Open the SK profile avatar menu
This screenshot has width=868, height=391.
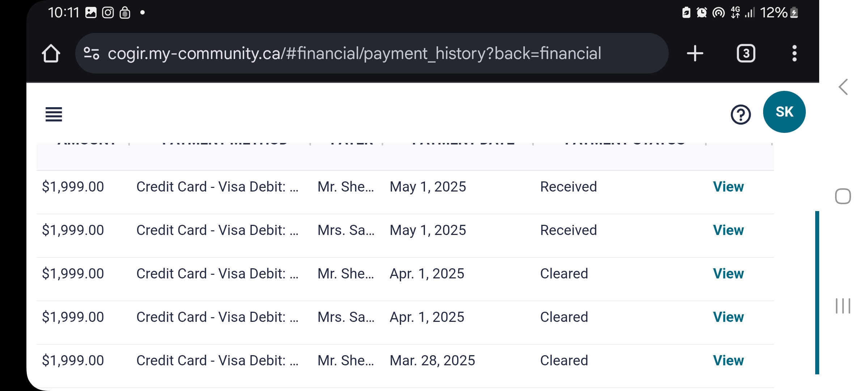pos(784,112)
